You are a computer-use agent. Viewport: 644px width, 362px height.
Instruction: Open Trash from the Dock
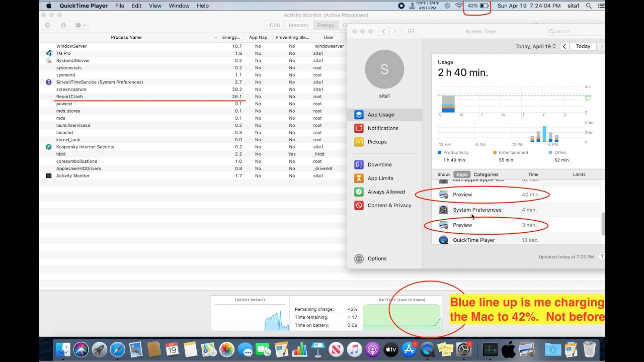pos(589,349)
